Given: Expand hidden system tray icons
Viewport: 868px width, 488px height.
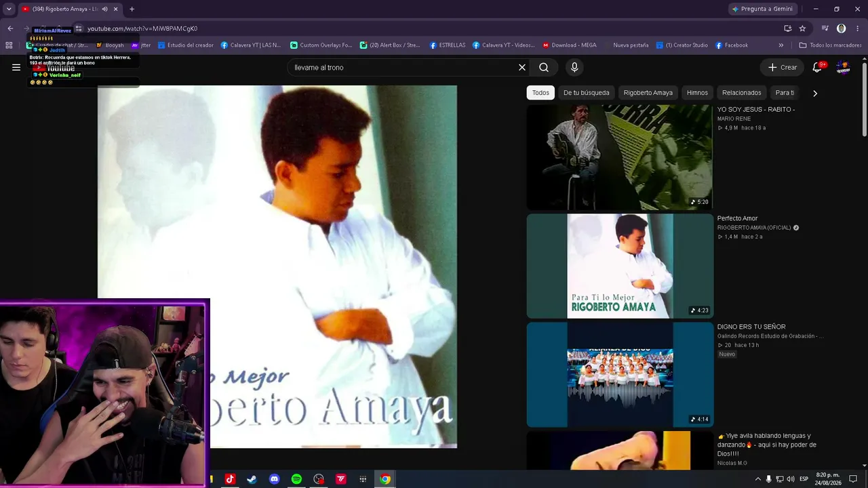Looking at the screenshot, I should point(757,479).
